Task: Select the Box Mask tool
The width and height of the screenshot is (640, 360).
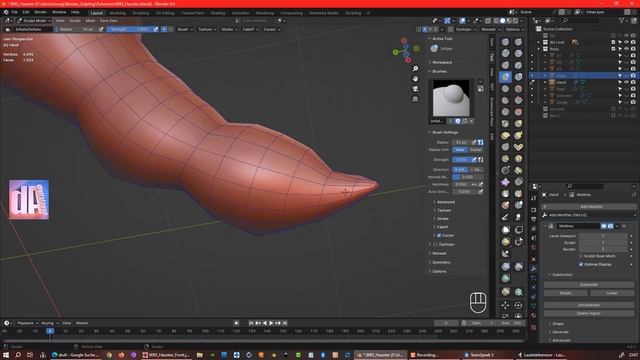Action: pos(505,230)
